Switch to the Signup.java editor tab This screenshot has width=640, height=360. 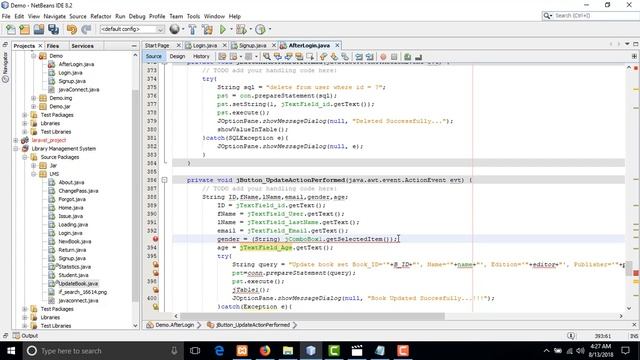(252, 45)
